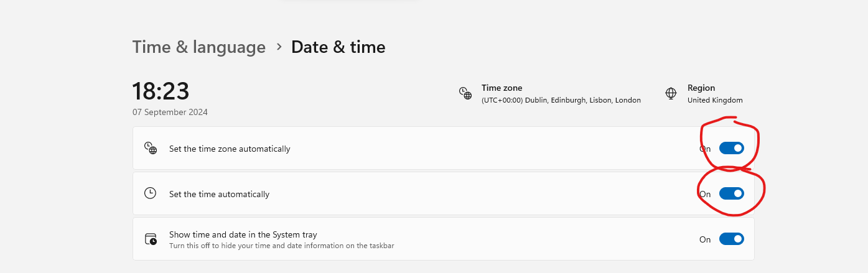Image resolution: width=868 pixels, height=273 pixels.
Task: Click the icon beside Set the time zone automatically
Action: 151,149
